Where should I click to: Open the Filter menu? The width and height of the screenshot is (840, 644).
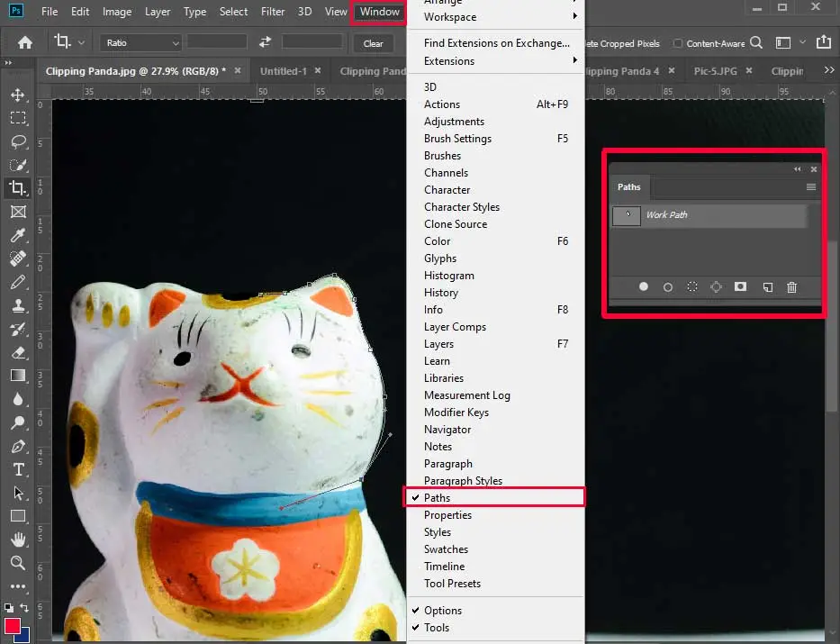(273, 11)
